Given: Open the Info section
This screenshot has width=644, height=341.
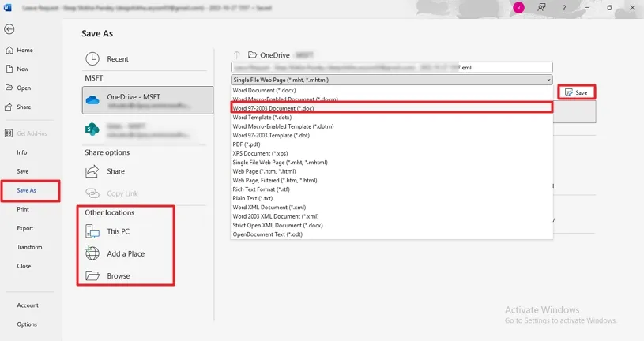Looking at the screenshot, I should pos(22,152).
